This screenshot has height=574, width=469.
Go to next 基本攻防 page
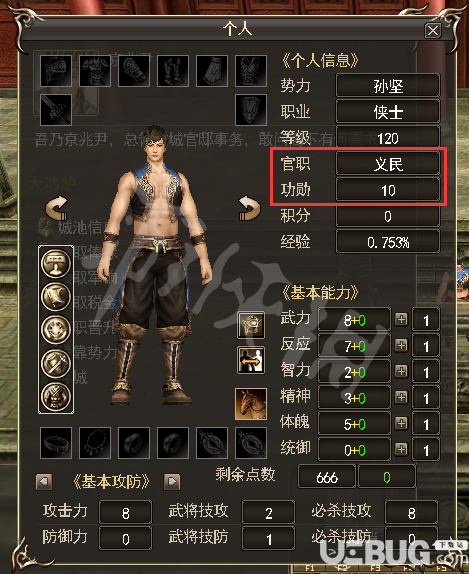[172, 481]
